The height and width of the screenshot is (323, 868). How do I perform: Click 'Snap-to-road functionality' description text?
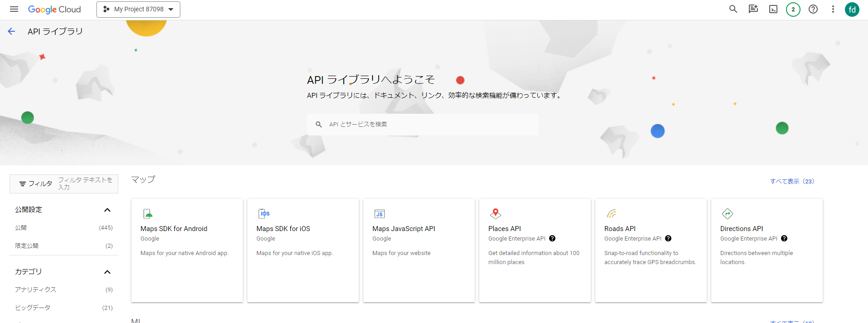(650, 258)
